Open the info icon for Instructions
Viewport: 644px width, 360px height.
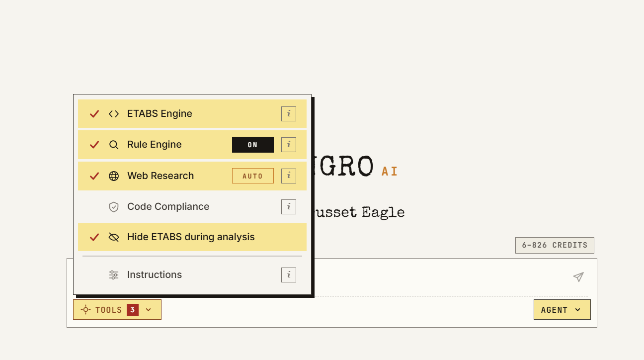(x=289, y=274)
